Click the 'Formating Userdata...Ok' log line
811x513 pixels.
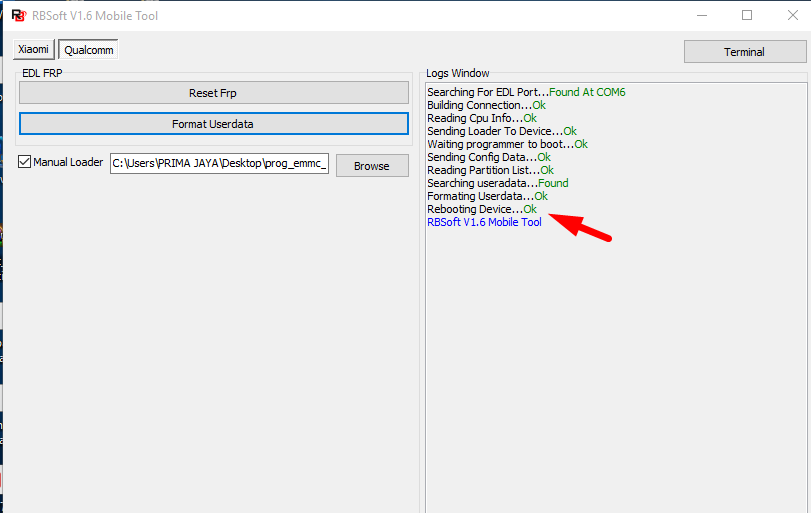(487, 196)
